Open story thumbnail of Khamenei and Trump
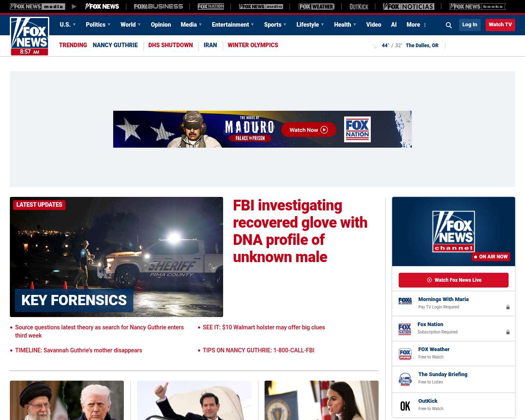Screen dimensions: 525x420 coord(67,400)
